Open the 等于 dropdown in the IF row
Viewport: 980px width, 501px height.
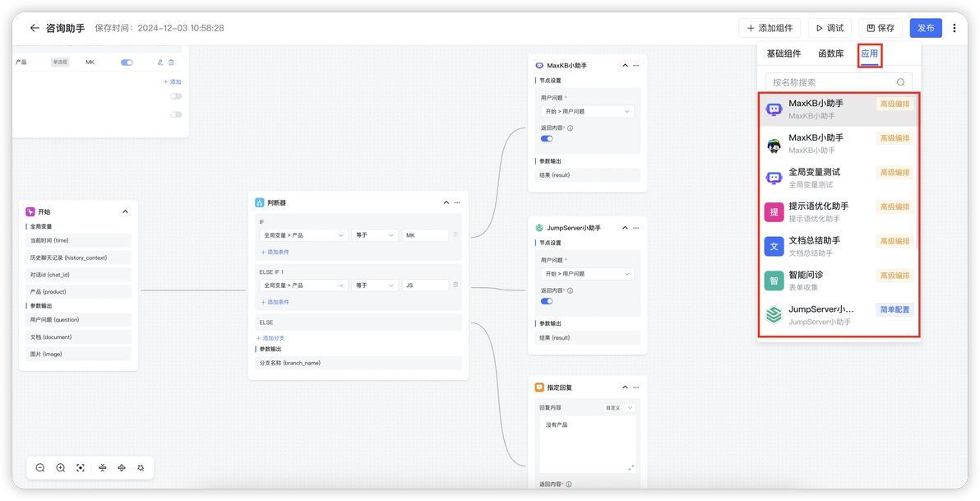375,235
